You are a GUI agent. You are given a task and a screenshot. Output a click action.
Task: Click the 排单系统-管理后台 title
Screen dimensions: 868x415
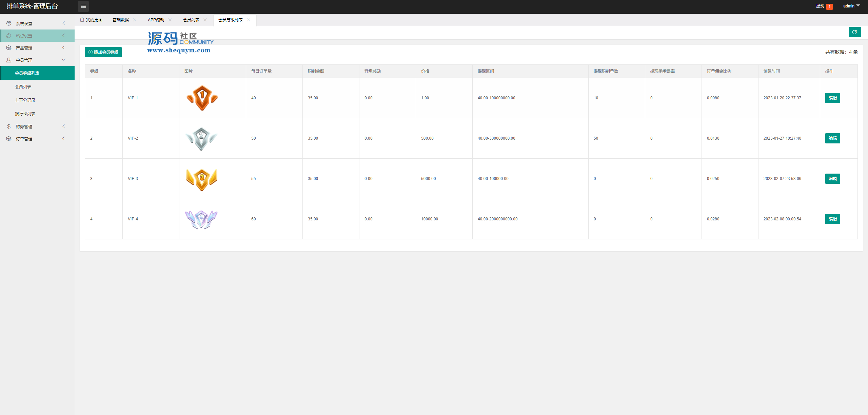point(32,6)
